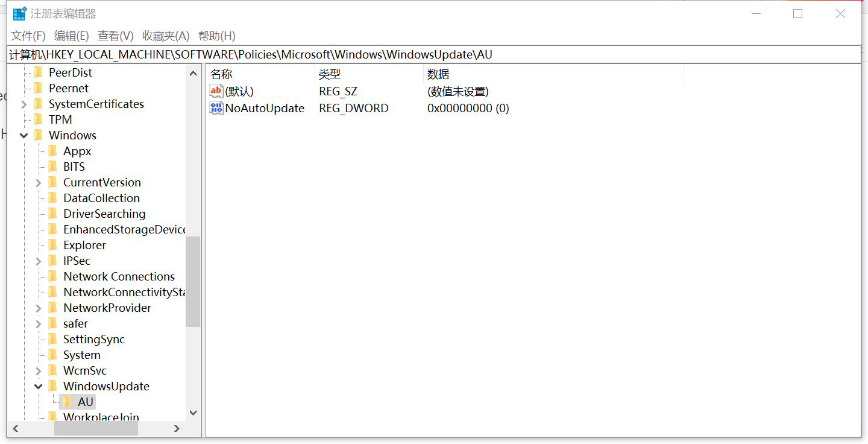Click the BITS folder icon

pos(53,166)
